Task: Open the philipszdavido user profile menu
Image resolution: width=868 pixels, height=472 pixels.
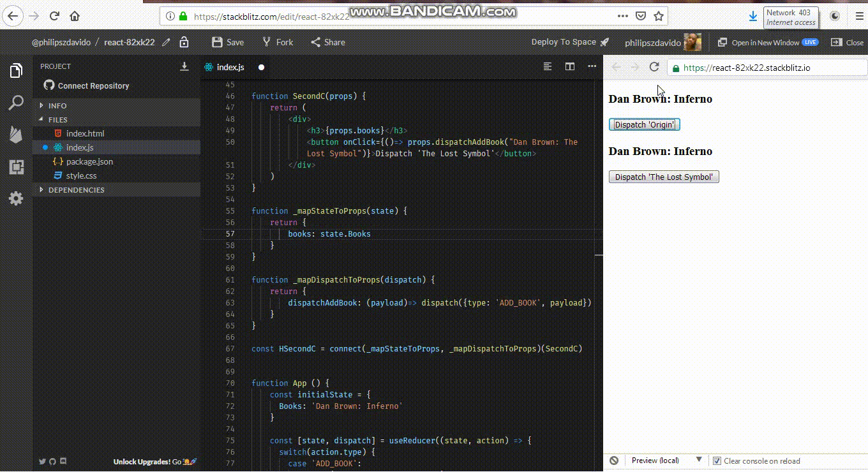Action: point(663,42)
